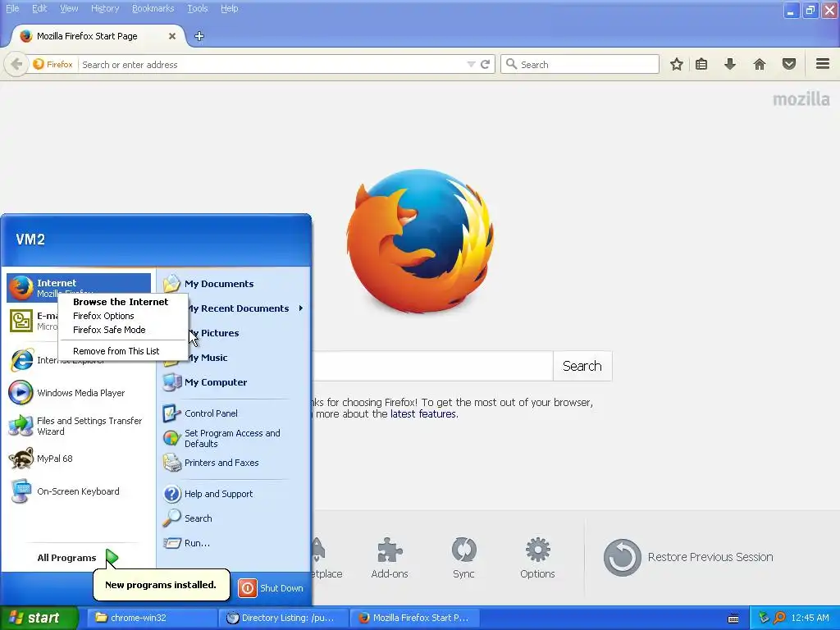Open the Run... dialog

[x=234, y=543]
